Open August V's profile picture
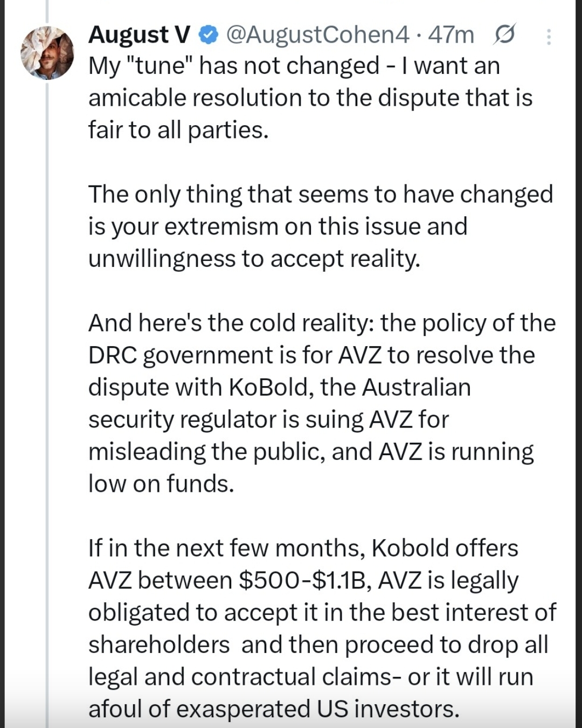This screenshot has height=728, width=582. pyautogui.click(x=47, y=53)
